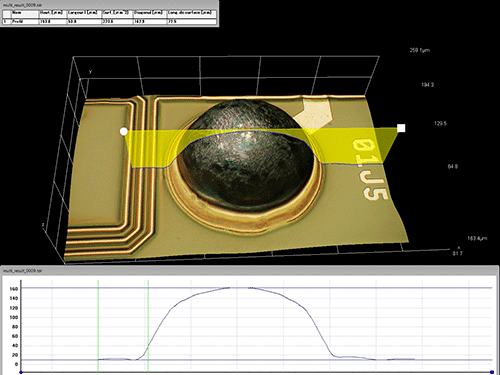
Task: Select the lower blue horizontal cursor line
Action: coord(257,360)
